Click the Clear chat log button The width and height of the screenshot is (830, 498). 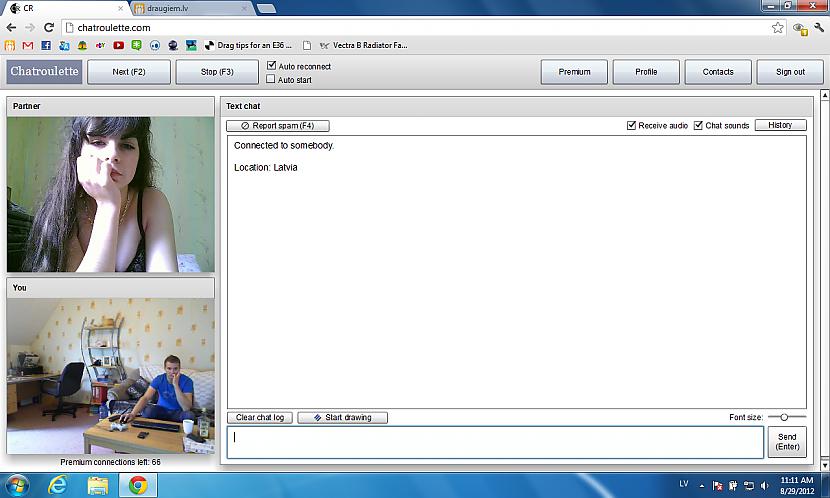[x=260, y=418]
